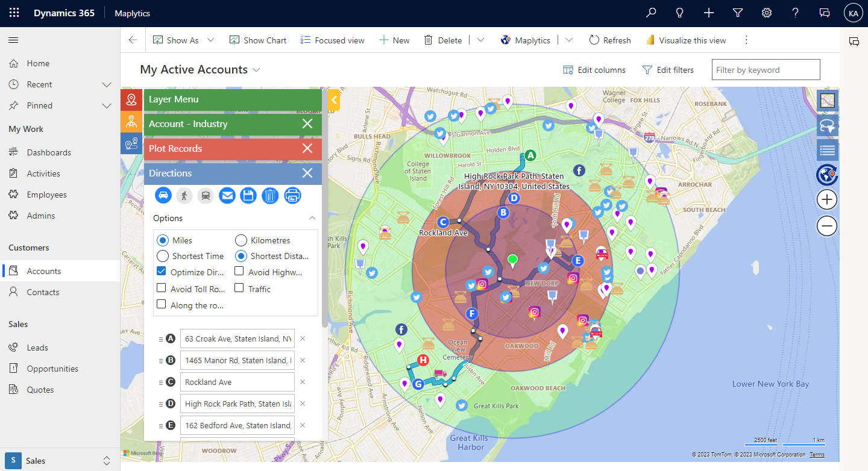The image size is (868, 471).
Task: Open the help question mark
Action: pos(796,13)
